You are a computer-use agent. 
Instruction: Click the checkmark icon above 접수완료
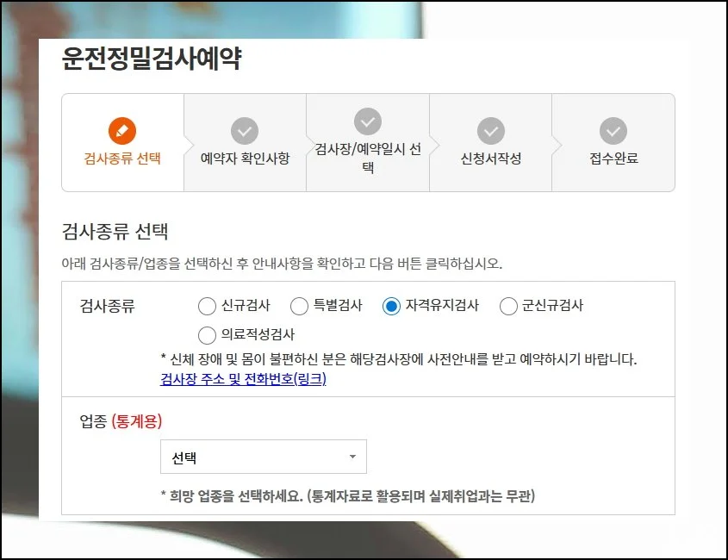tap(613, 130)
